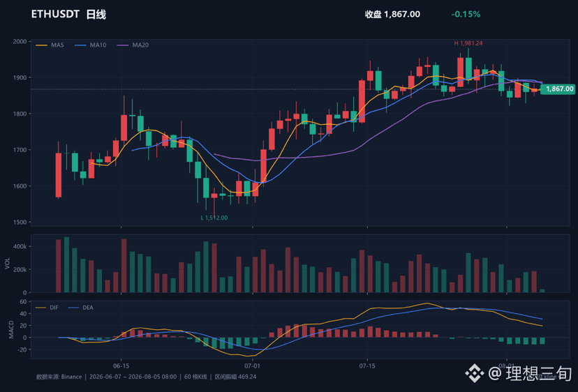Click the 日线 timeframe label

coord(96,15)
